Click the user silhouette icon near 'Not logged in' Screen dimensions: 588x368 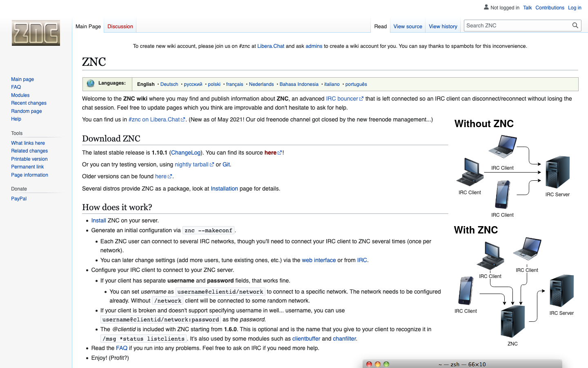pyautogui.click(x=486, y=7)
